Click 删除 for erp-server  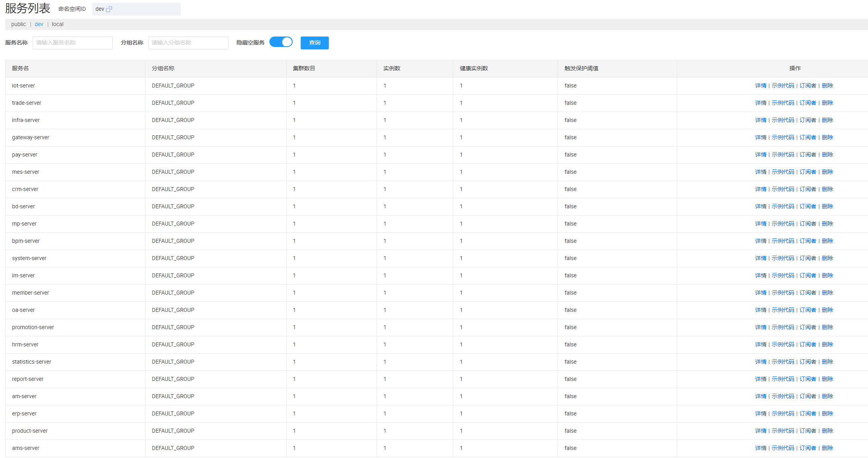827,414
